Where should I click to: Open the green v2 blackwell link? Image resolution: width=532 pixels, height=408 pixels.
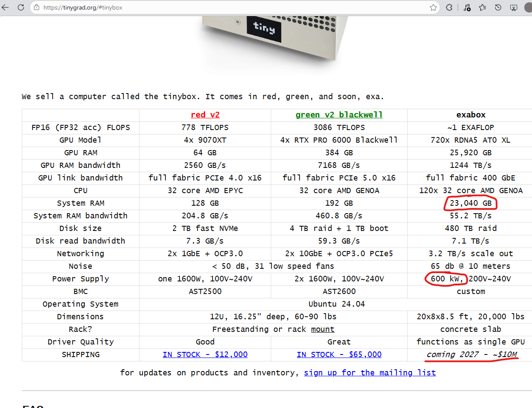339,115
